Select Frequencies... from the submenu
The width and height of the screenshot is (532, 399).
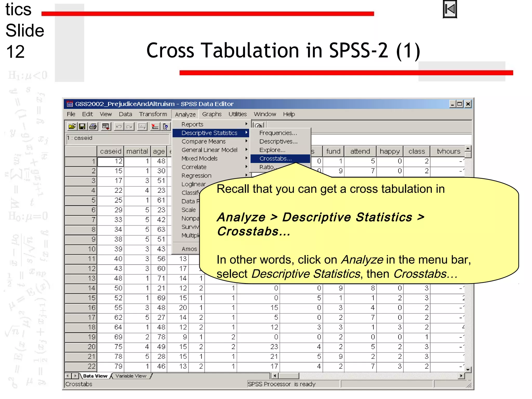[280, 133]
